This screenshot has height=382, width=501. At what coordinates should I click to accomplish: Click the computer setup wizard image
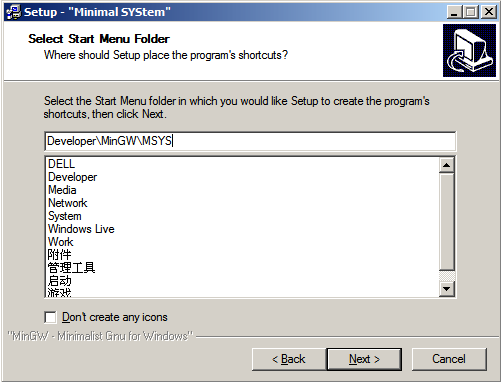[469, 50]
